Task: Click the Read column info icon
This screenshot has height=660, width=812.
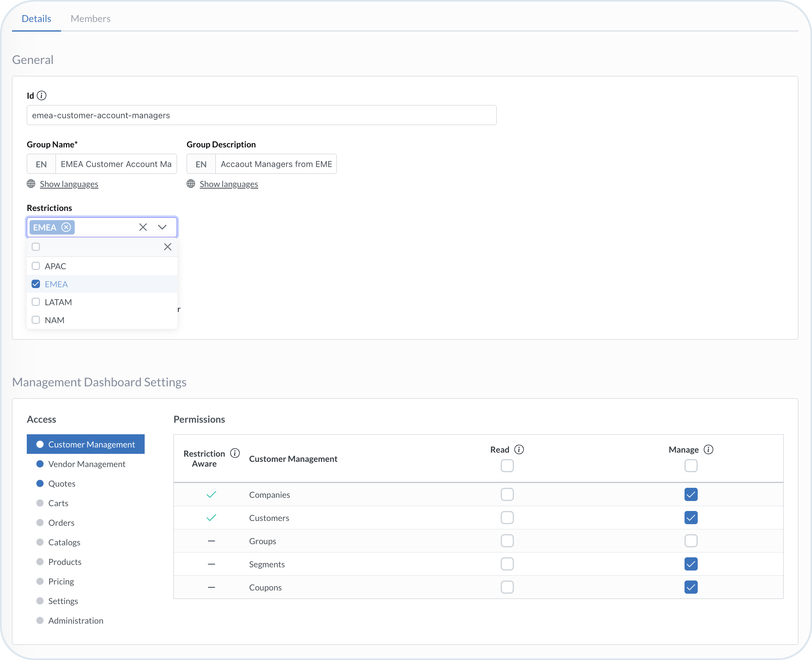Action: [x=519, y=449]
